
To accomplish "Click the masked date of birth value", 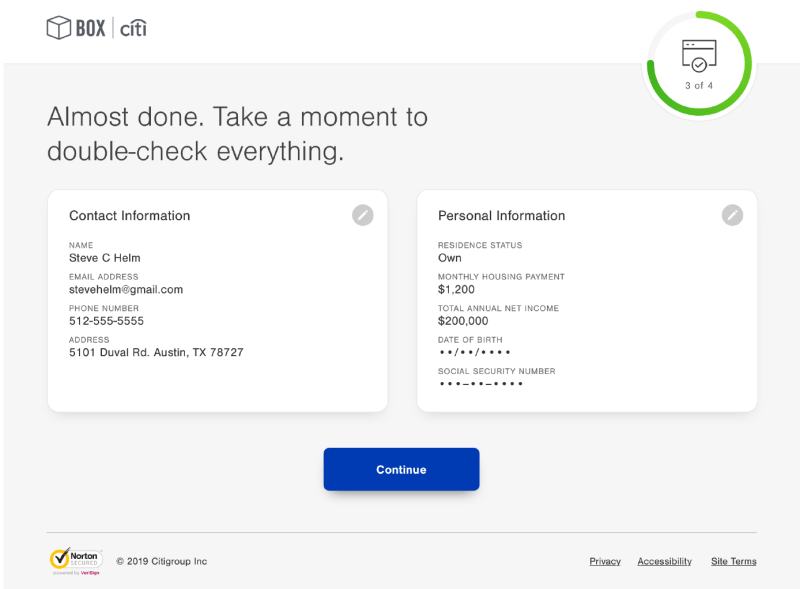I will [x=474, y=353].
